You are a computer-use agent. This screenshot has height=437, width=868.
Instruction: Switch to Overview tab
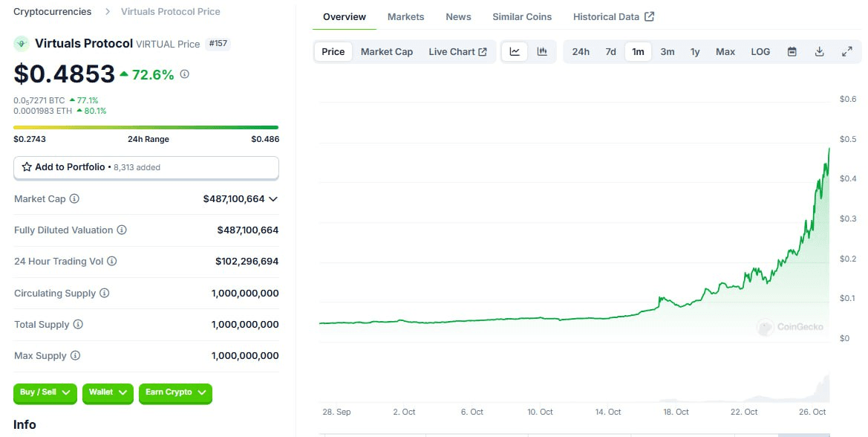(345, 16)
